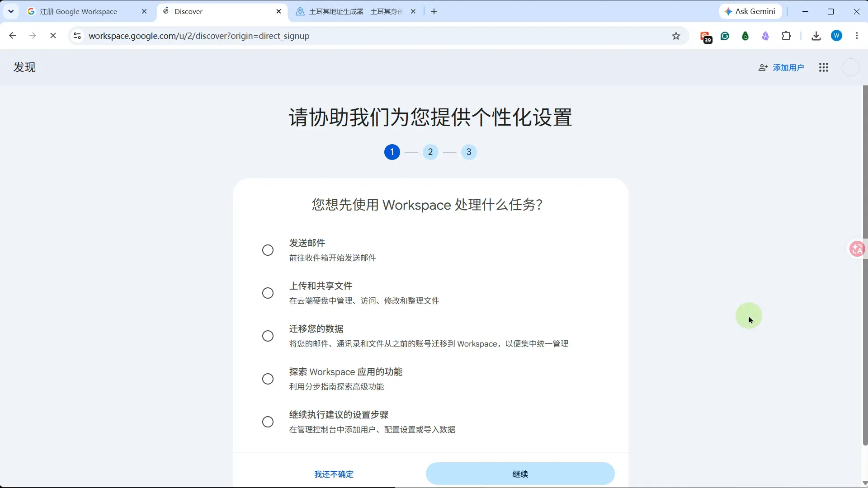
Task: Go back to previous page
Action: (13, 36)
